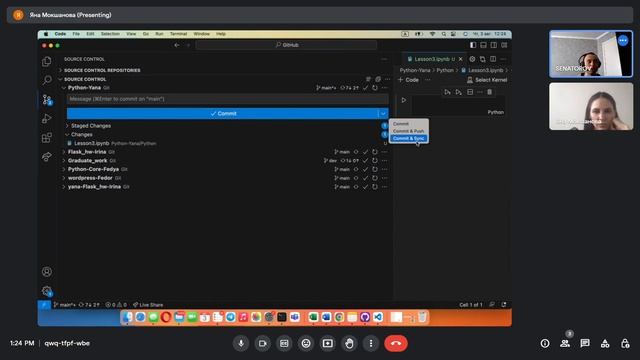This screenshot has height=360, width=640.
Task: Refresh the Graduate_work repository
Action: pos(375,161)
